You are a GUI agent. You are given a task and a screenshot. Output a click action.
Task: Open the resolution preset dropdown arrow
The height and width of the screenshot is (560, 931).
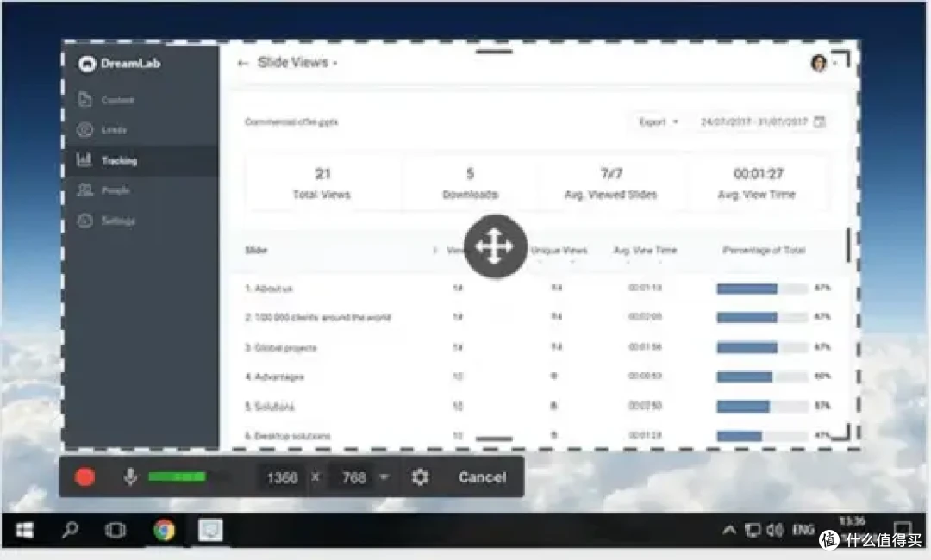pyautogui.click(x=384, y=477)
